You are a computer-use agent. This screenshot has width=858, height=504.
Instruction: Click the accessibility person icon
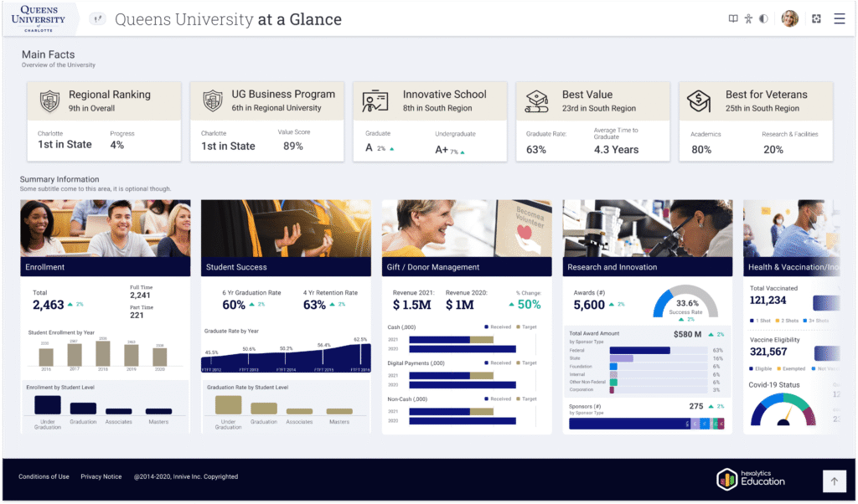pos(748,18)
